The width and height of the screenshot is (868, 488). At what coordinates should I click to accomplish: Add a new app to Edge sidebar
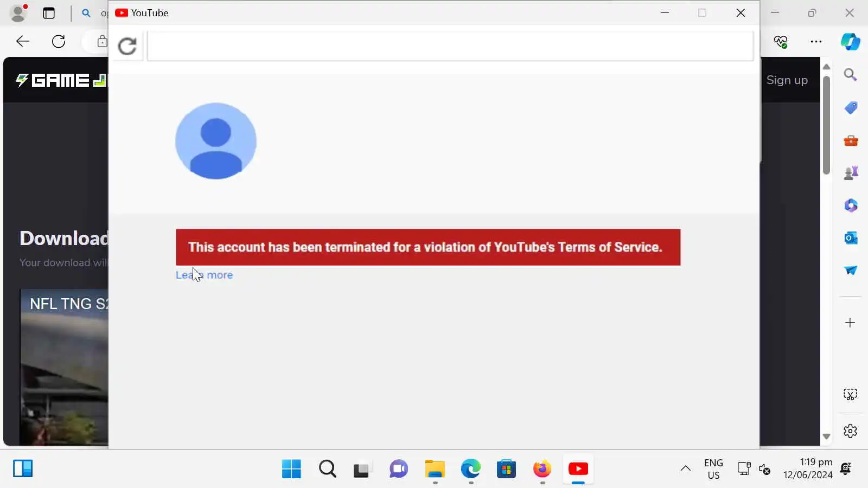850,323
